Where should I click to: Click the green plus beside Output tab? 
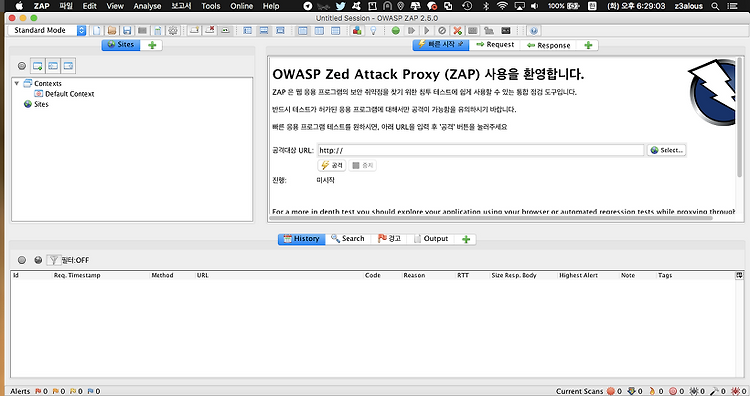(x=466, y=239)
